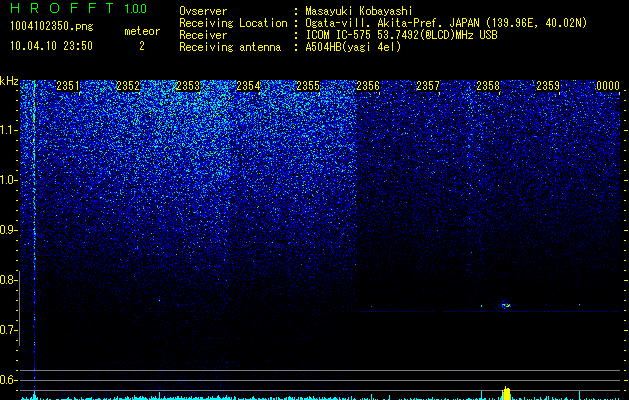The width and height of the screenshot is (629, 400).
Task: Pick the 2359 time marker
Action: 548,86
